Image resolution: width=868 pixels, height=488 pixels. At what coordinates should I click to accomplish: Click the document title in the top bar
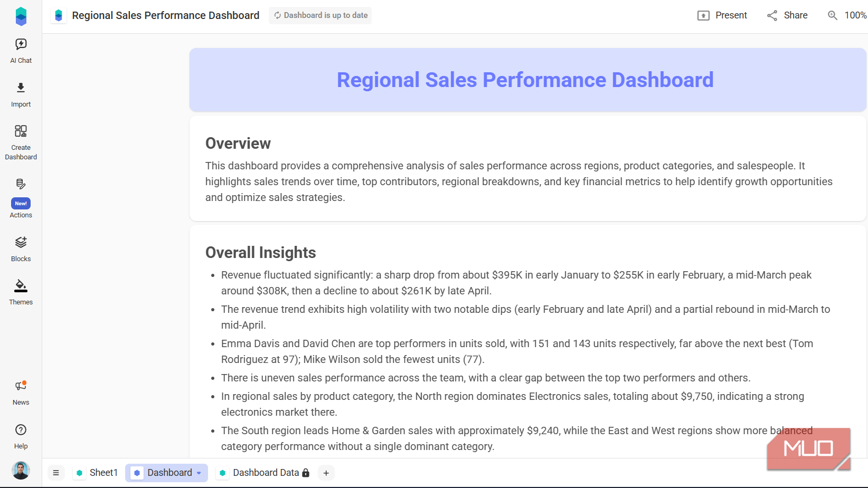click(x=166, y=15)
